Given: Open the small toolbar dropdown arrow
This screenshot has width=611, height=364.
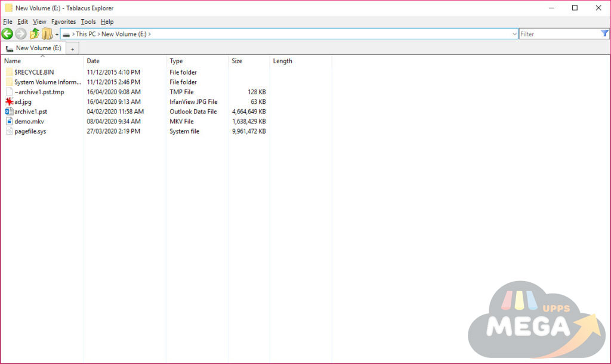Looking at the screenshot, I should [57, 34].
